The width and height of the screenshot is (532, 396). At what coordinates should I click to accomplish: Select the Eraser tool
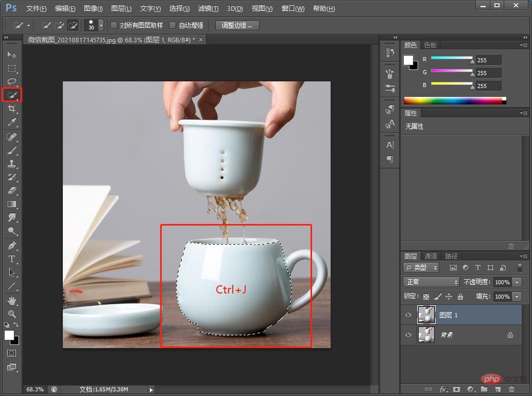coord(11,191)
